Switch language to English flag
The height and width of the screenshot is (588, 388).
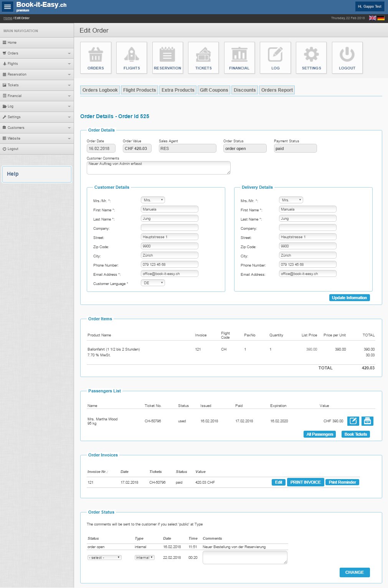click(372, 18)
